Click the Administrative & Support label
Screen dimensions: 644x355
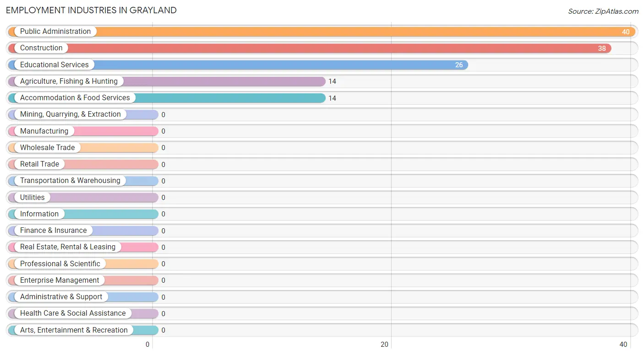pos(61,297)
